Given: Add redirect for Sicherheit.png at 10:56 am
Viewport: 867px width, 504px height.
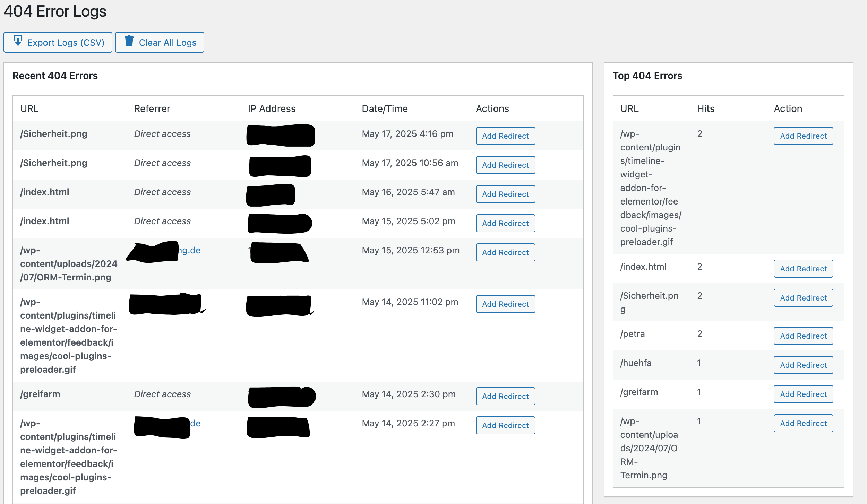Looking at the screenshot, I should [505, 165].
